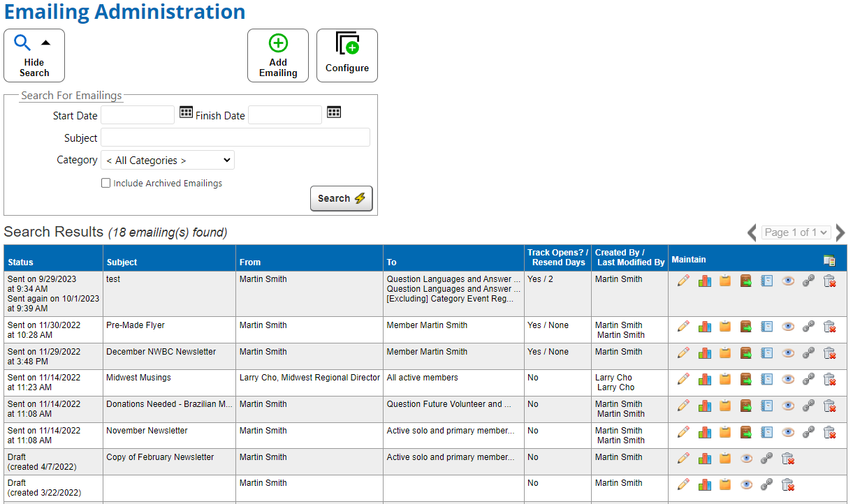Open the column settings icon in the Maintain header
The image size is (853, 504).
[829, 260]
